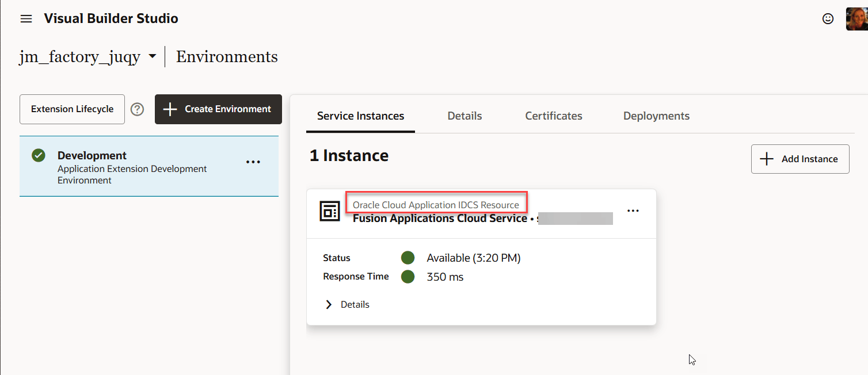The height and width of the screenshot is (375, 868).
Task: Switch to the Certificates tab
Action: click(554, 116)
